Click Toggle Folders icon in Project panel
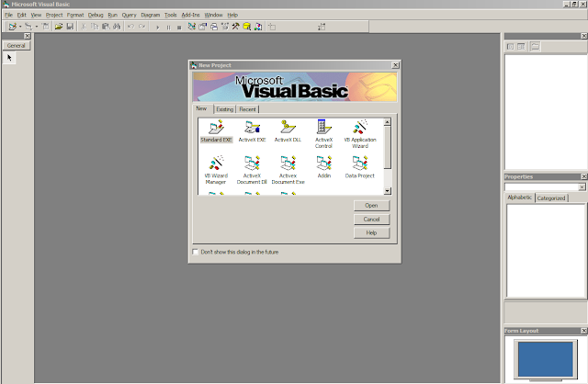This screenshot has height=384, width=588. pyautogui.click(x=535, y=47)
